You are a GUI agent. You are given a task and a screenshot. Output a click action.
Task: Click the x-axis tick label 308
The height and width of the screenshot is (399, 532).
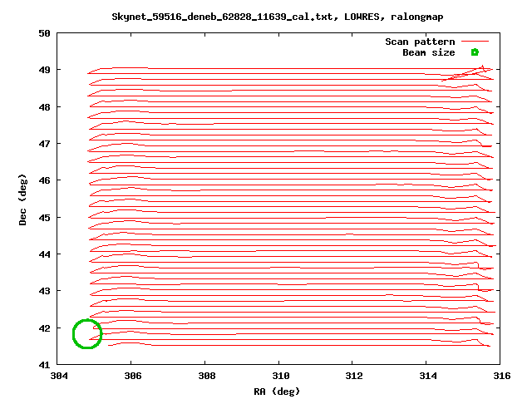point(206,376)
